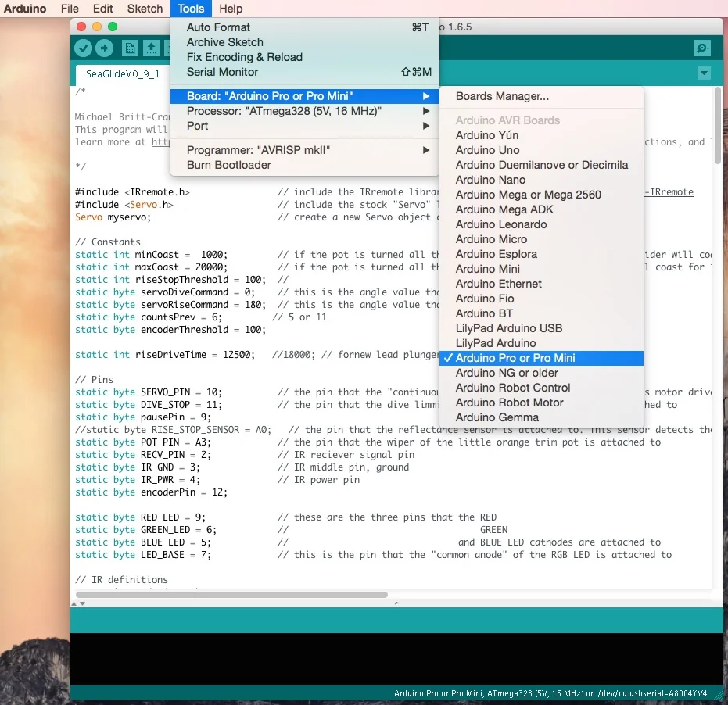Select Fix Encoding & Reload
The image size is (728, 705).
(305, 57)
